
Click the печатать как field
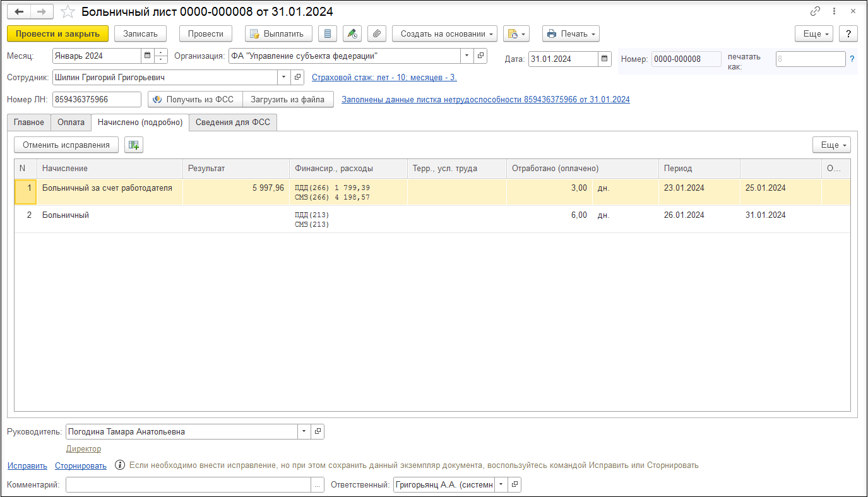click(x=811, y=59)
